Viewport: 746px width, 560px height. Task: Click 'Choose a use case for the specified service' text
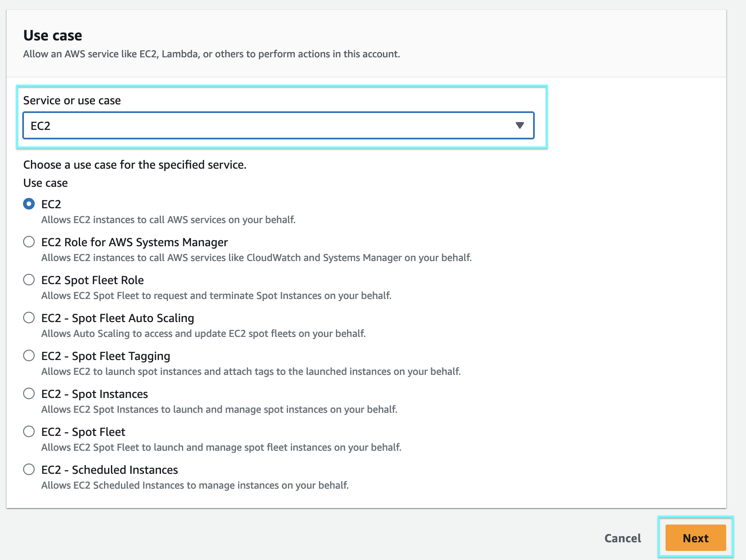(135, 165)
